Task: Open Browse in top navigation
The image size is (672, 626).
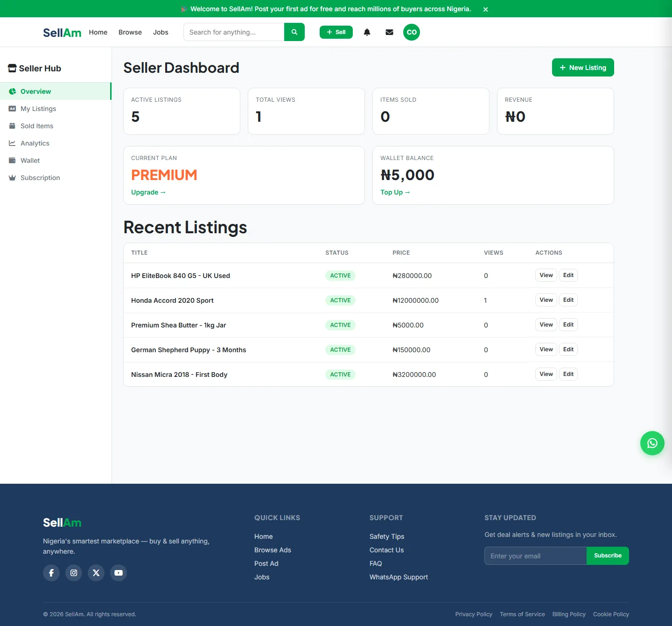Action: point(130,32)
